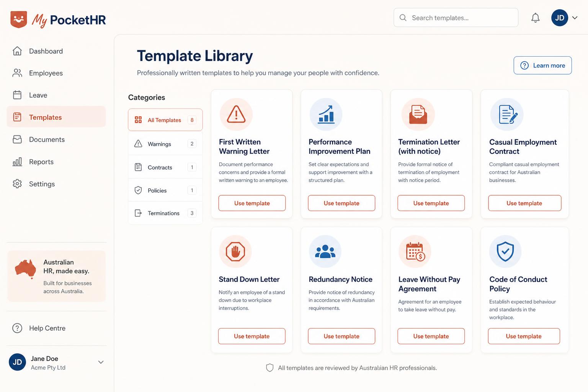588x392 pixels.
Task: Click the Acme Pty Ltd company name
Action: click(x=48, y=367)
